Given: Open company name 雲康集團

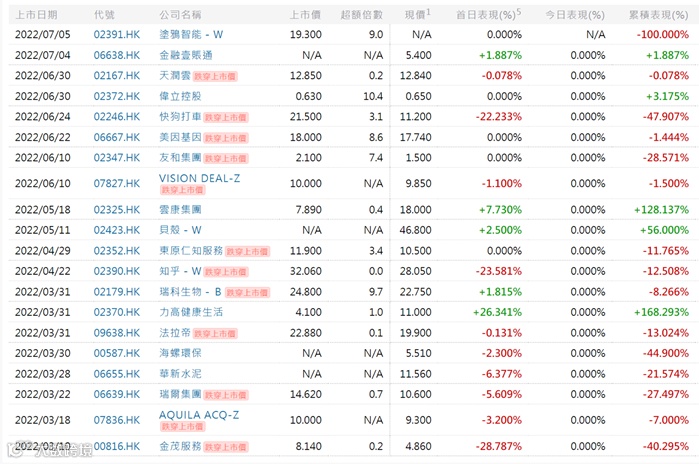Looking at the screenshot, I should coord(181,209).
